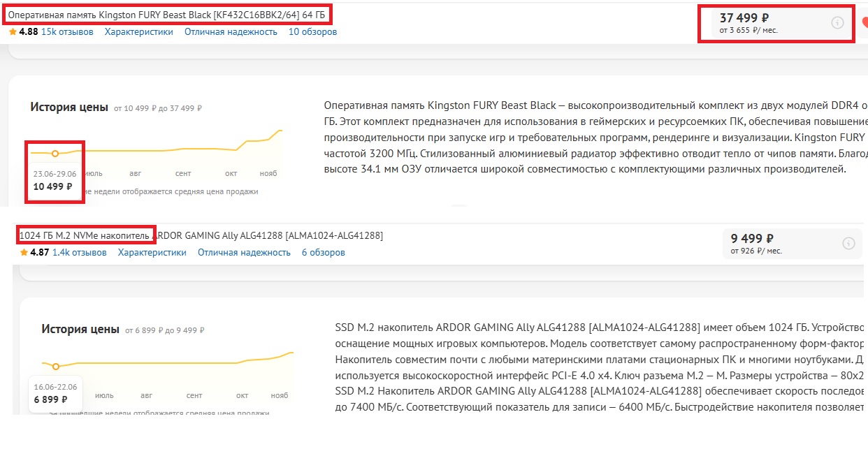Click the chart point marker on Kingston price history
This screenshot has height=456, width=868.
55,153
